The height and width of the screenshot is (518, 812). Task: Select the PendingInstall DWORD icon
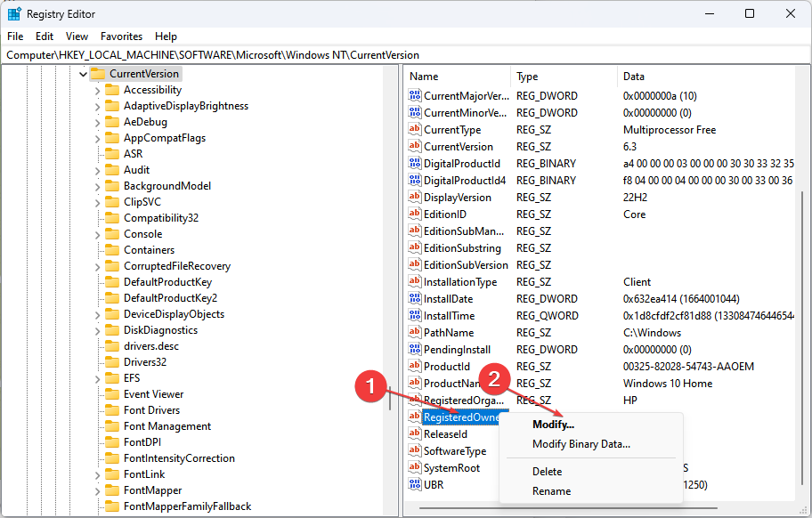414,349
